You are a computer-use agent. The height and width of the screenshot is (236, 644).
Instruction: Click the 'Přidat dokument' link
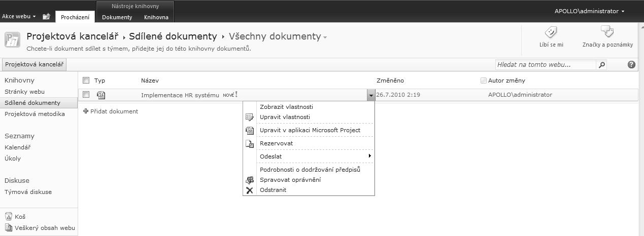(114, 111)
